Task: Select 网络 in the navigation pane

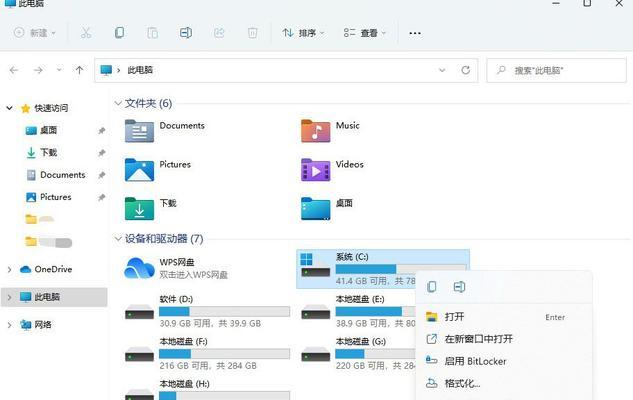Action: click(43, 325)
